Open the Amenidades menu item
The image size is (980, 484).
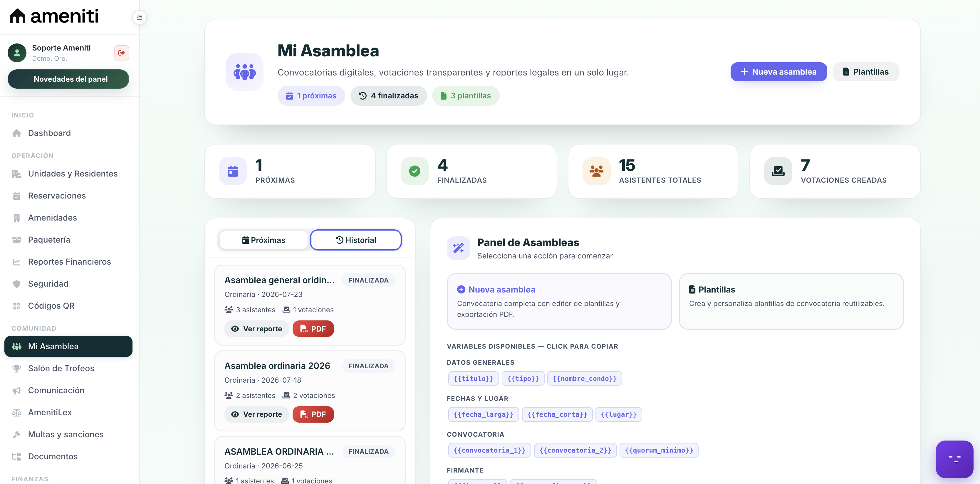click(x=68, y=217)
